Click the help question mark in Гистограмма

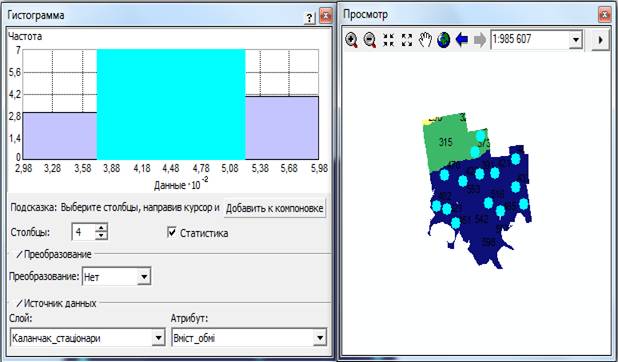(x=310, y=17)
